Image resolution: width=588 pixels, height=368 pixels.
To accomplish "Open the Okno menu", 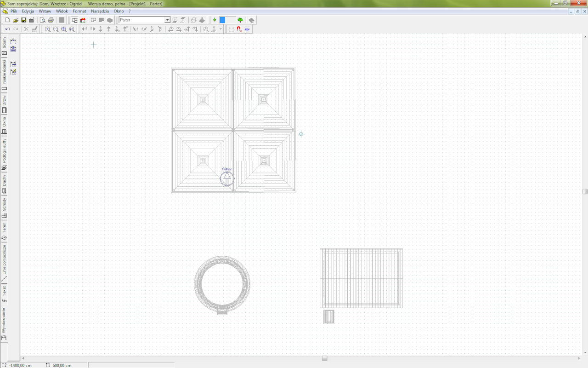I will [x=119, y=11].
